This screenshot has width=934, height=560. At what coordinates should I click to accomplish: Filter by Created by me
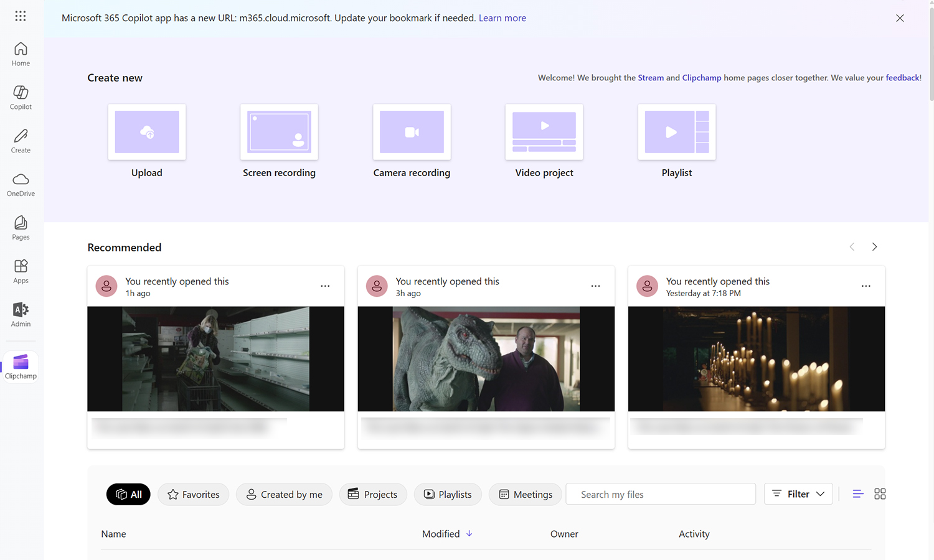(284, 494)
